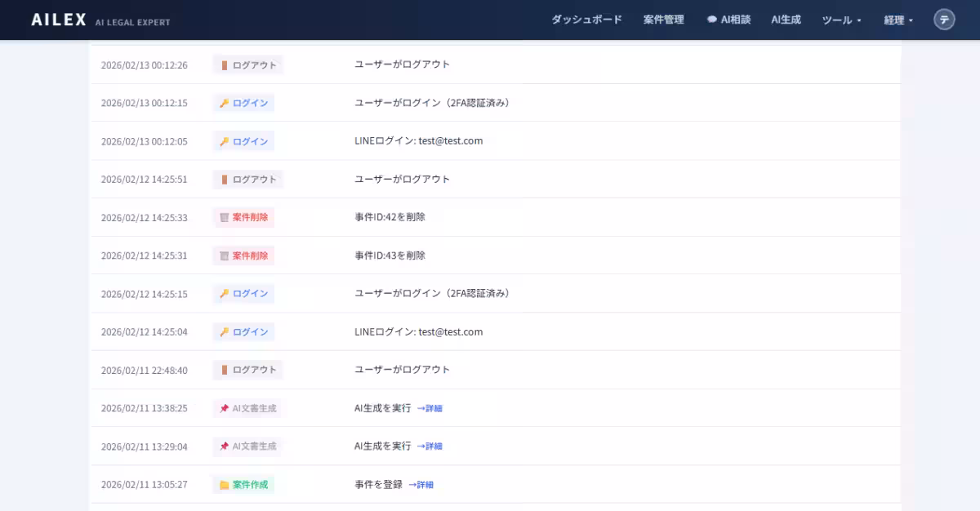Open the ダッシュボード page
Viewport: 980px width, 511px height.
pyautogui.click(x=586, y=20)
